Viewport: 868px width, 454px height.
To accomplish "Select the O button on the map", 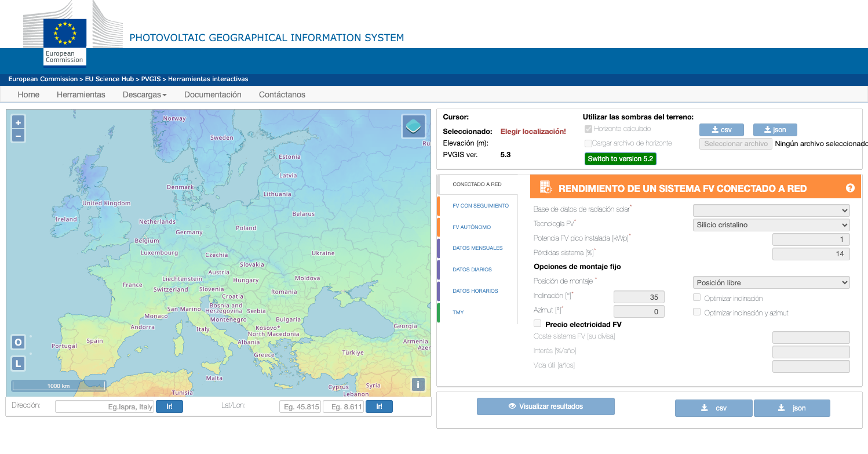I will point(18,342).
